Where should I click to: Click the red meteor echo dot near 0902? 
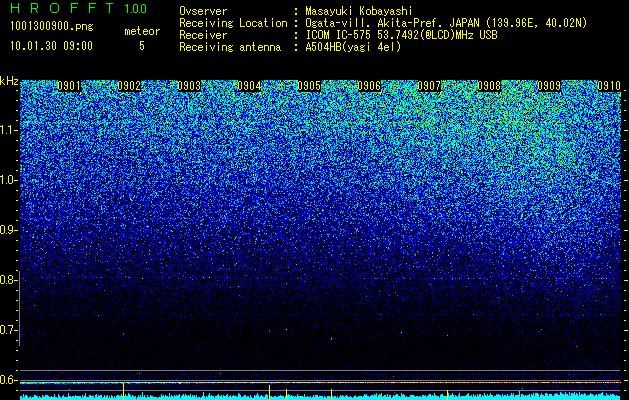pos(124,334)
